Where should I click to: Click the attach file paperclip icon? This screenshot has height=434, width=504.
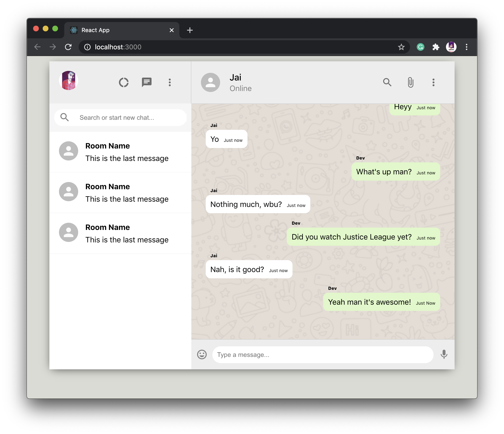410,82
